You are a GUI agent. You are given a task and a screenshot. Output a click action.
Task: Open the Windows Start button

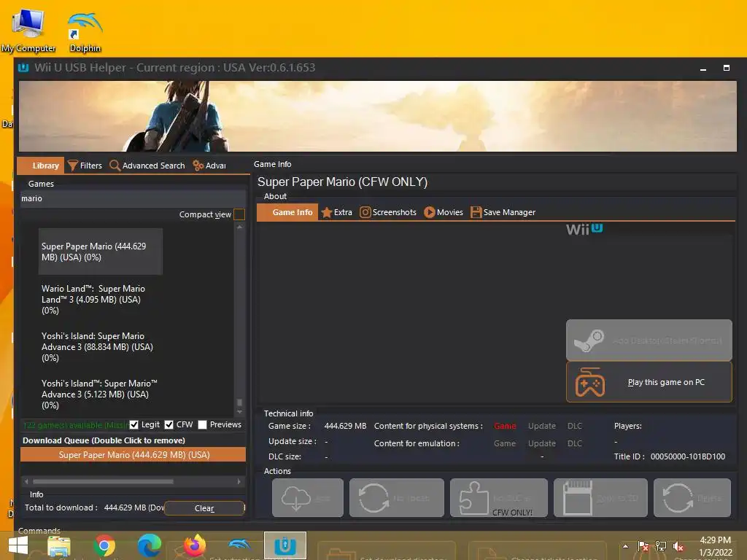coord(18,545)
